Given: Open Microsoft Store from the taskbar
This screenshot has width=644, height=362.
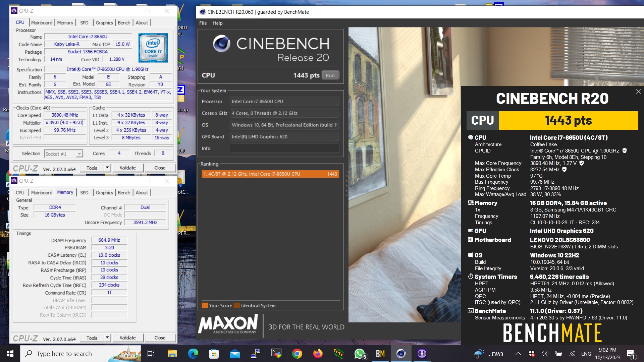Looking at the screenshot, I should pos(214,354).
